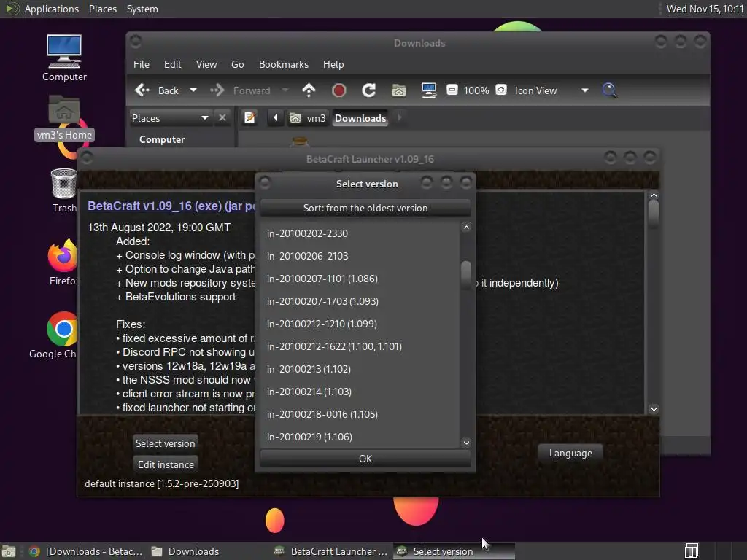Click version list scroll up arrow
This screenshot has height=560, width=747.
(x=466, y=227)
